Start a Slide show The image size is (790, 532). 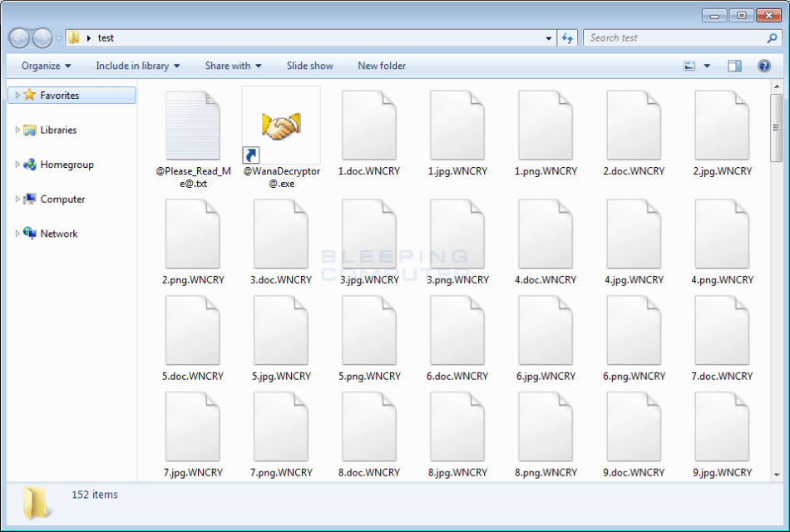[309, 66]
